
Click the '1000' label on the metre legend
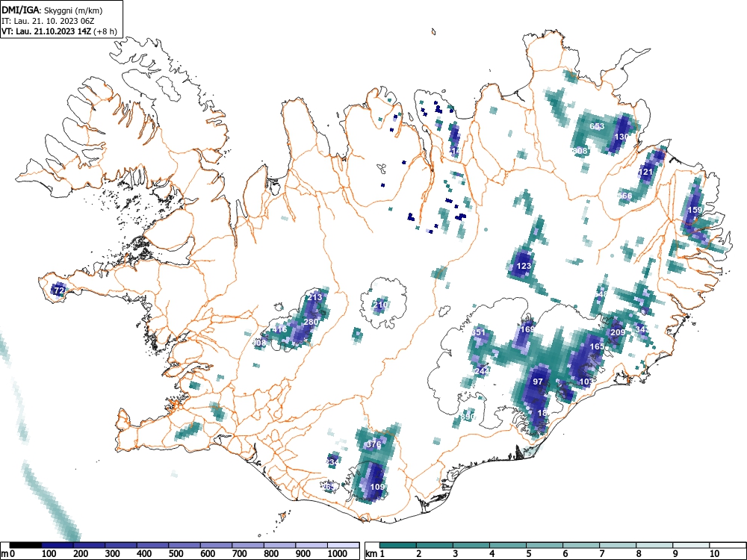338,554
